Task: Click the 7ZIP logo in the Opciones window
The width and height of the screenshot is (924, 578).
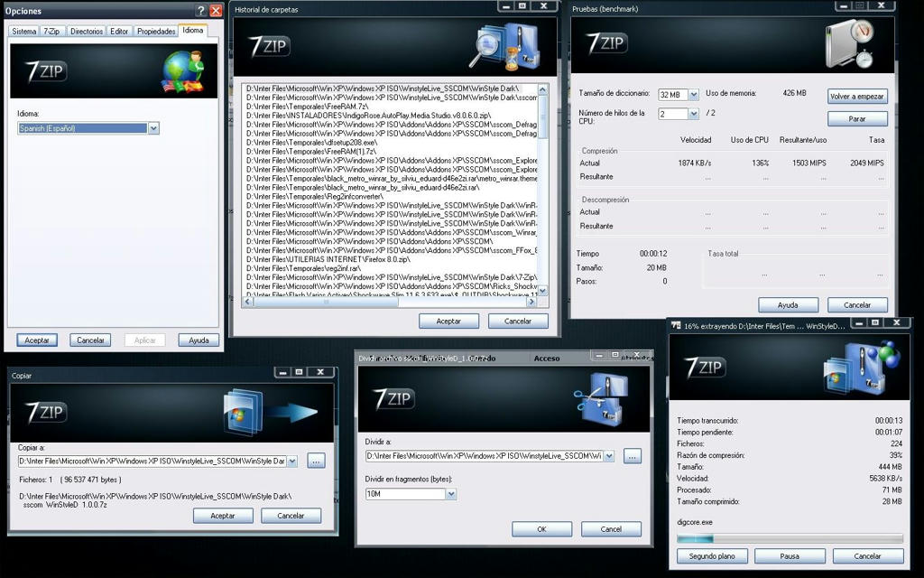Action: pyautogui.click(x=46, y=71)
